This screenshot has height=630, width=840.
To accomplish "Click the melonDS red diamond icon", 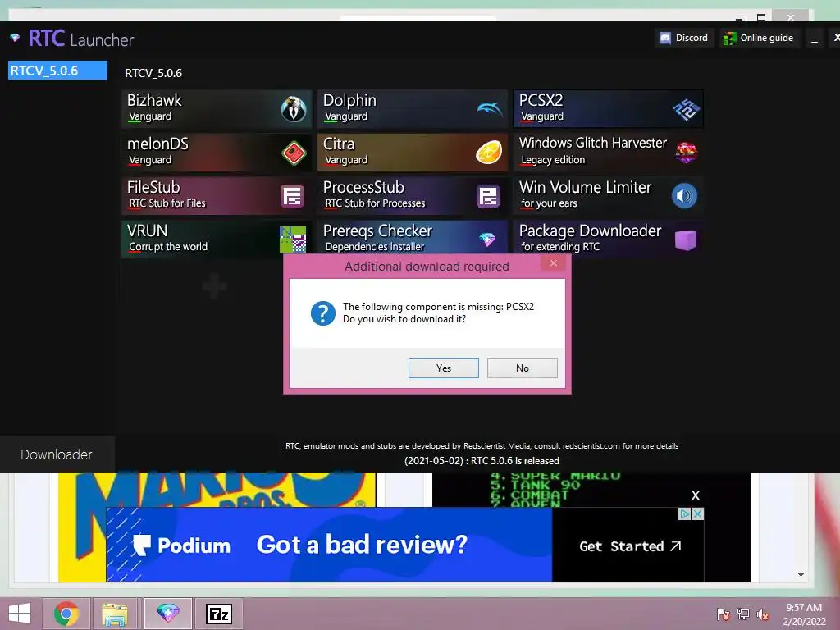I will click(294, 153).
